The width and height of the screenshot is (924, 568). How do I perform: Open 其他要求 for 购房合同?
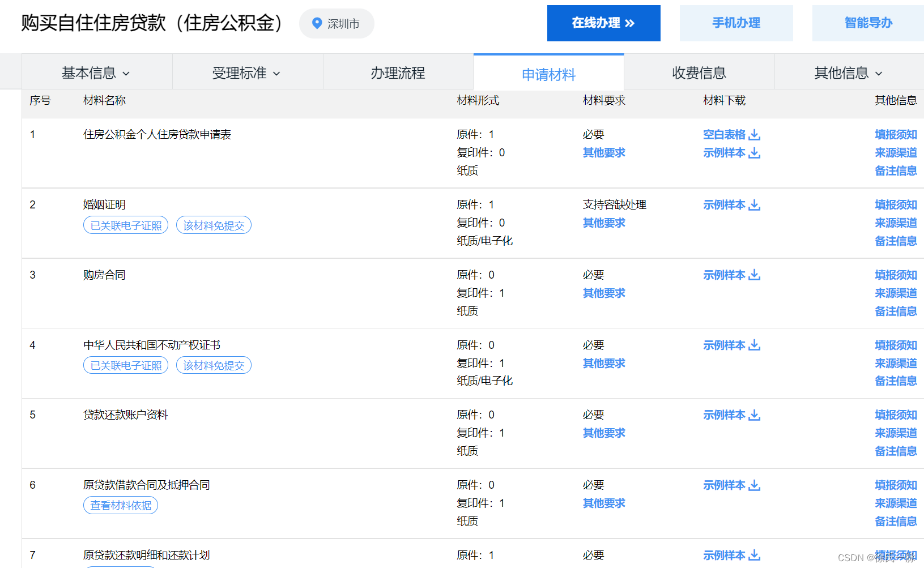[604, 293]
